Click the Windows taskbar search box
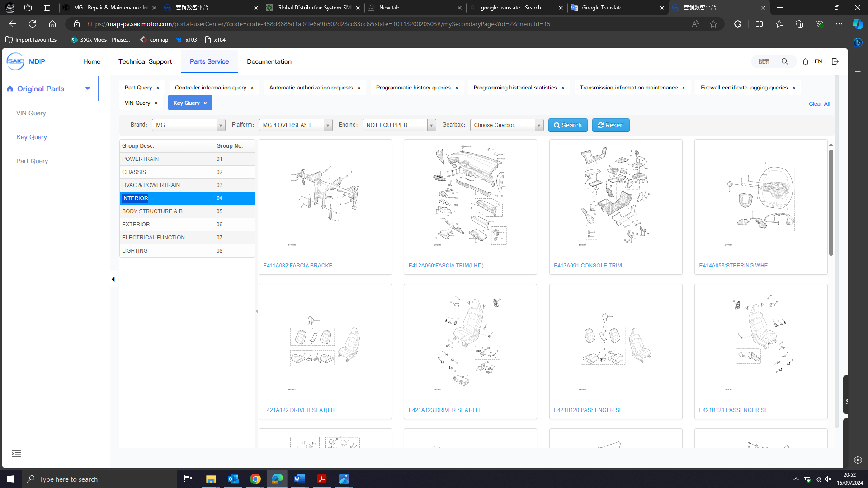Image resolution: width=868 pixels, height=488 pixels. [x=99, y=479]
